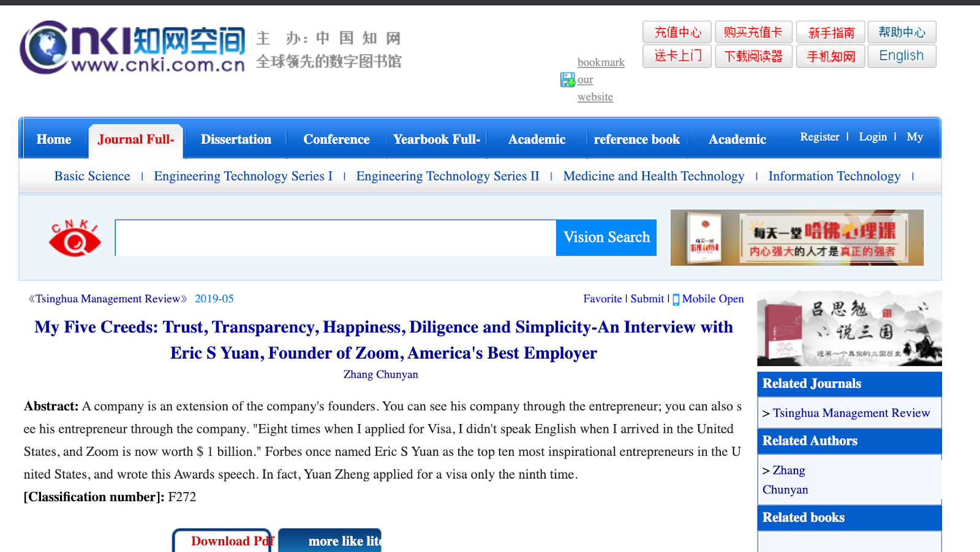Image resolution: width=980 pixels, height=552 pixels.
Task: Focus the Vision Search text field
Action: [x=336, y=238]
